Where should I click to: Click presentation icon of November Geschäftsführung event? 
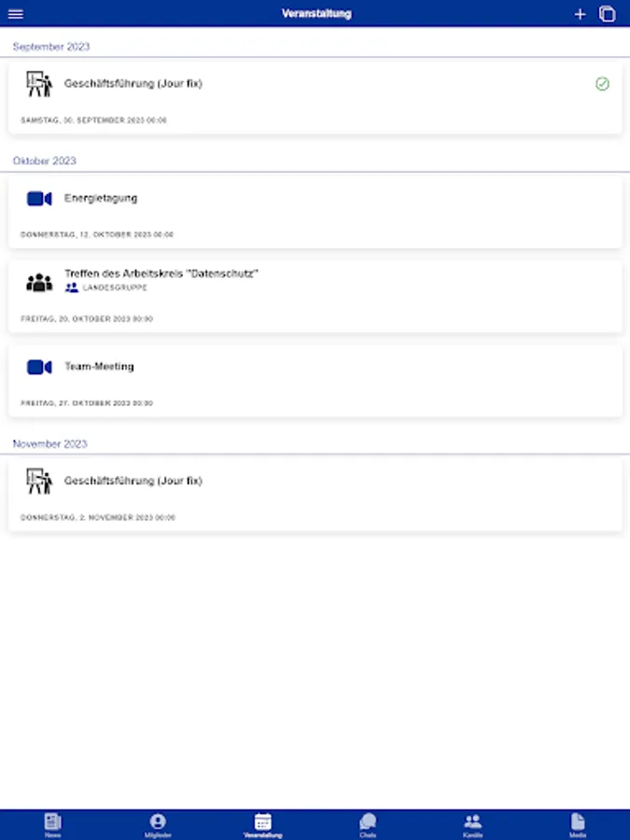tap(39, 481)
